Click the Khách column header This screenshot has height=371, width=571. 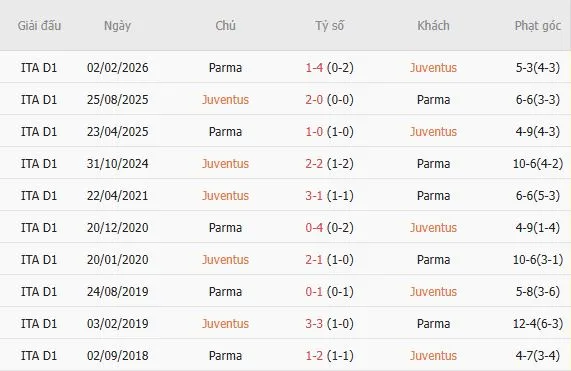pos(433,26)
